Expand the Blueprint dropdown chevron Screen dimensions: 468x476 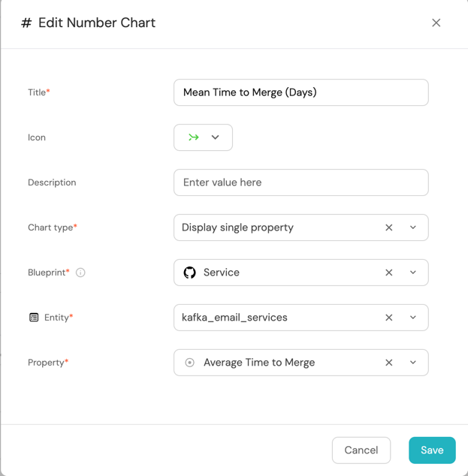click(413, 273)
